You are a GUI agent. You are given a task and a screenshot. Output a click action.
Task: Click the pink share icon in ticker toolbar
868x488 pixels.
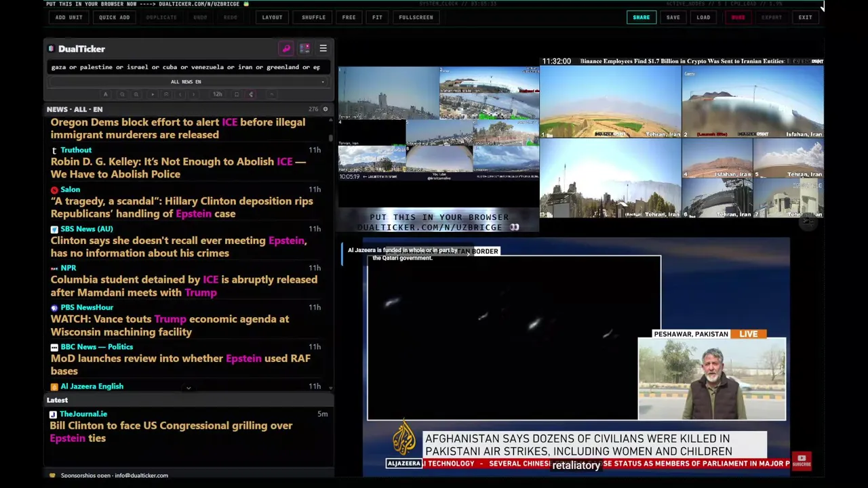(251, 94)
